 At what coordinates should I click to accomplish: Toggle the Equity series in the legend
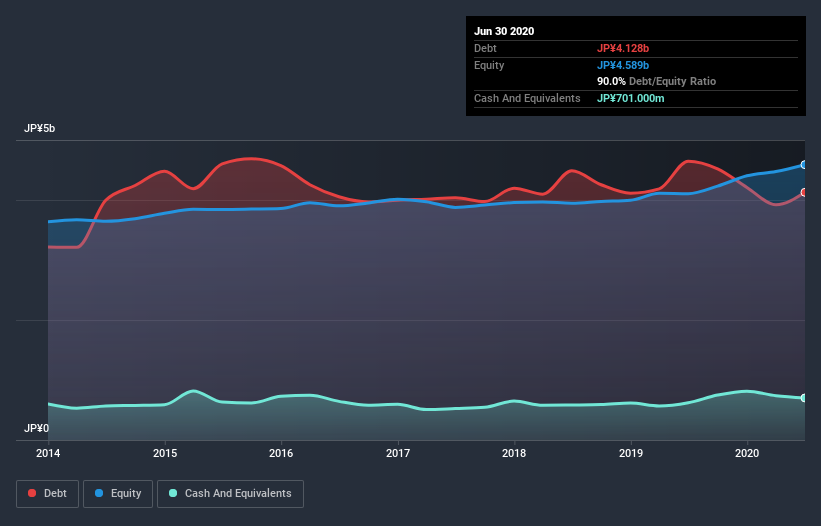[118, 493]
